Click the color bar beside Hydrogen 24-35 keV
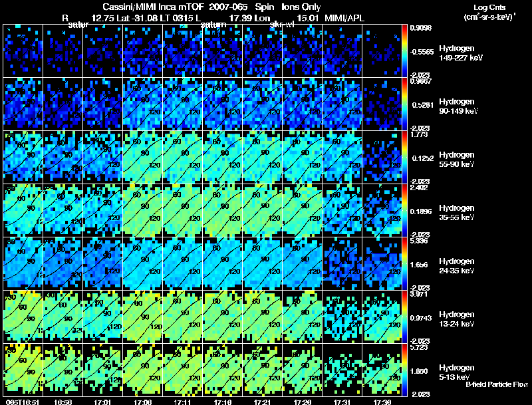This screenshot has height=405, width=532. click(404, 264)
